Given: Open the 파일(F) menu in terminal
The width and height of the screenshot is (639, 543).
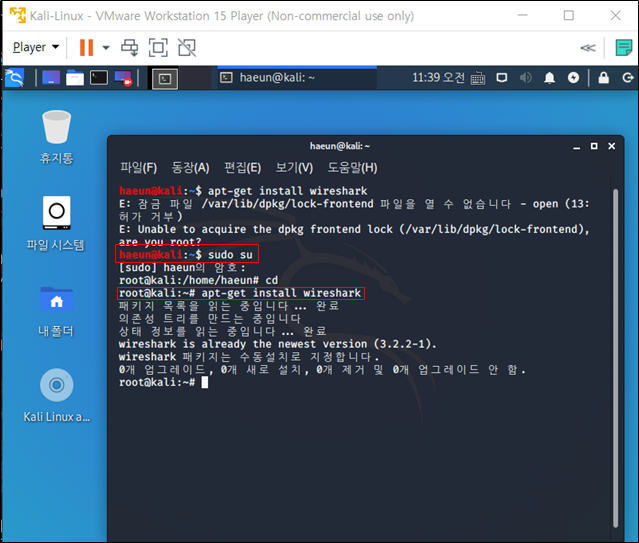Looking at the screenshot, I should [x=139, y=168].
